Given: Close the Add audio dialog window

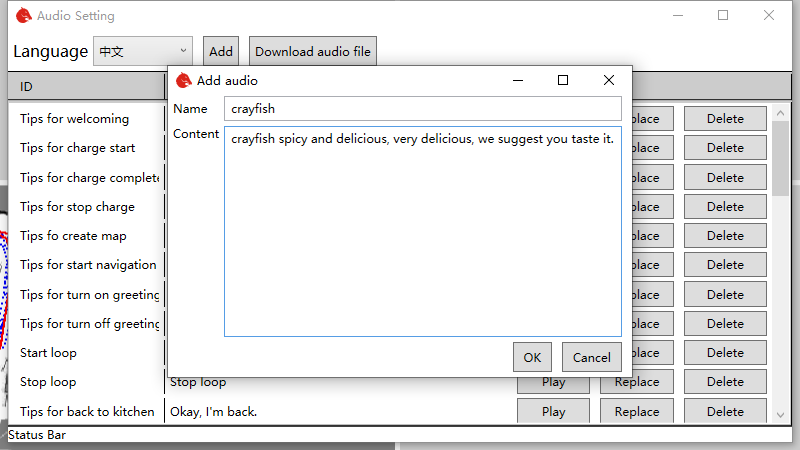Looking at the screenshot, I should [x=609, y=80].
